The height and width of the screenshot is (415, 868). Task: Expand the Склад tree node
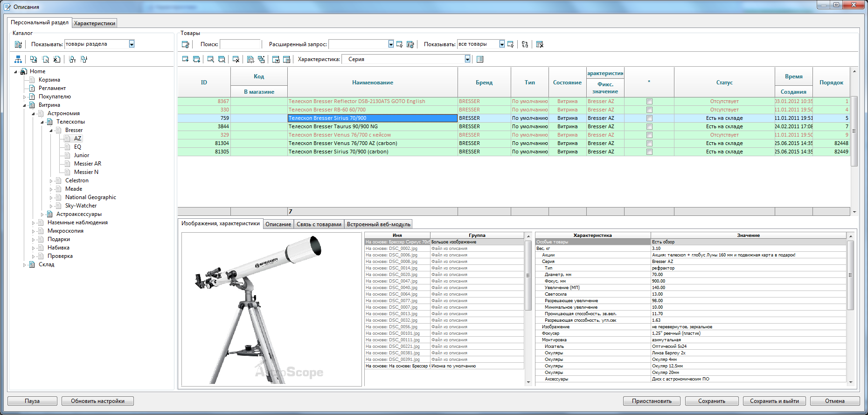(x=25, y=265)
